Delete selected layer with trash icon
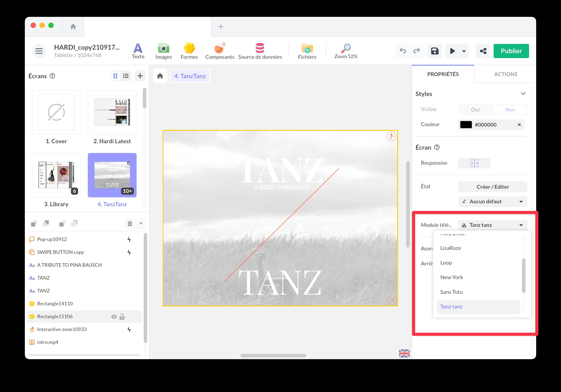 pos(130,223)
